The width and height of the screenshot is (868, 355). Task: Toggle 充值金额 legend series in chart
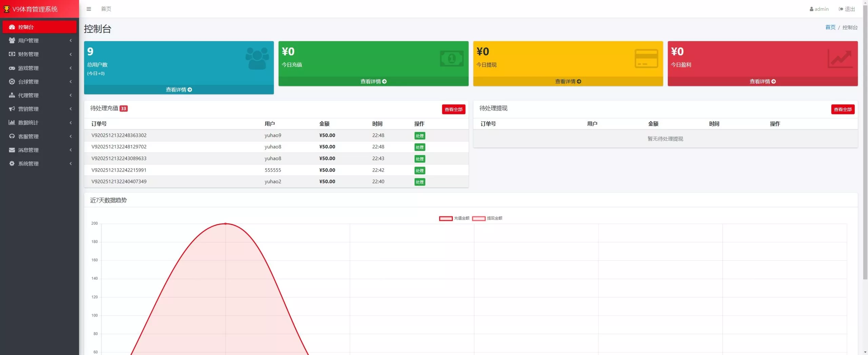454,218
